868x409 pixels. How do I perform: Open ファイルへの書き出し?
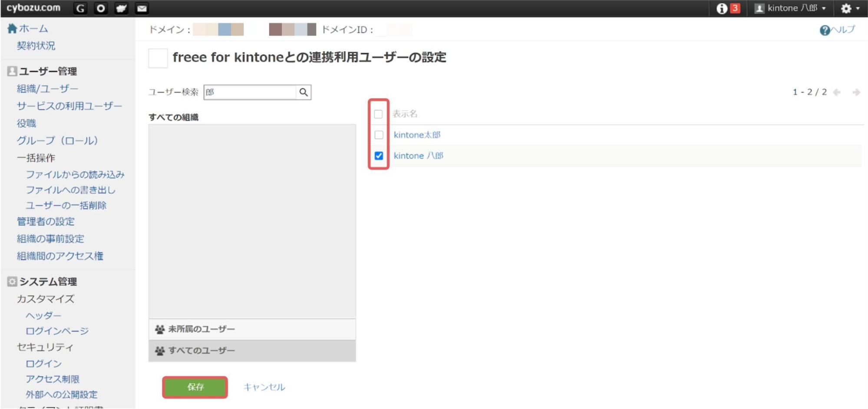point(70,190)
